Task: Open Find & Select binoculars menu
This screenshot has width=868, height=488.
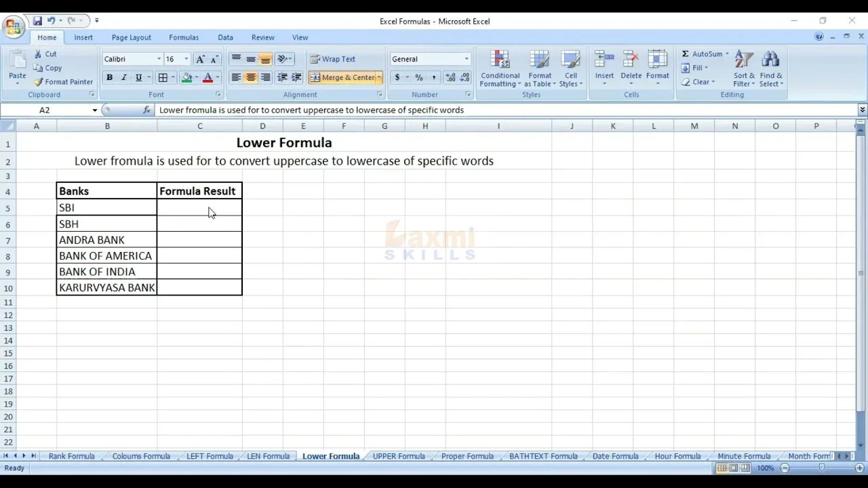Action: (x=771, y=68)
